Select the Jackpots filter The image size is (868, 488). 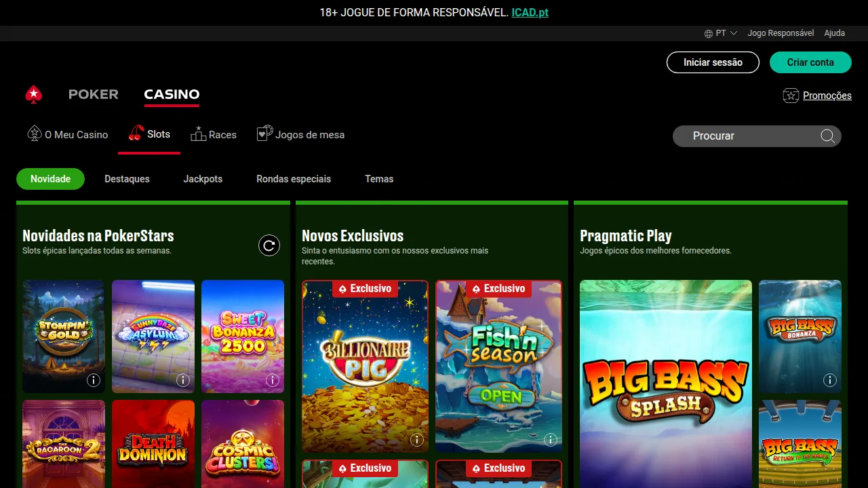click(x=203, y=179)
